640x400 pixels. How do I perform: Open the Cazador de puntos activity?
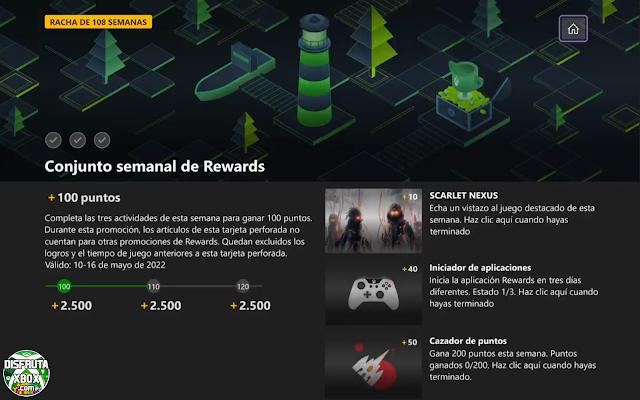pyautogui.click(x=468, y=341)
